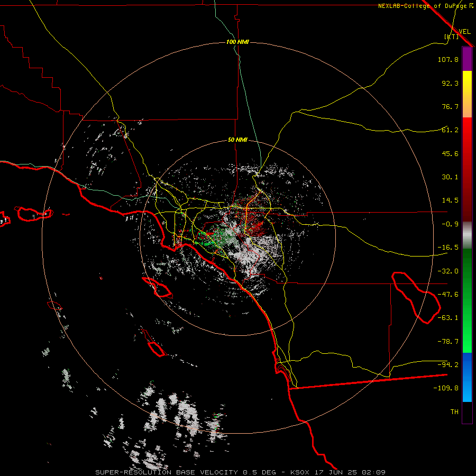Pick the yellow segment of the velocity scale
This screenshot has height=476, width=476.
pyautogui.click(x=467, y=94)
